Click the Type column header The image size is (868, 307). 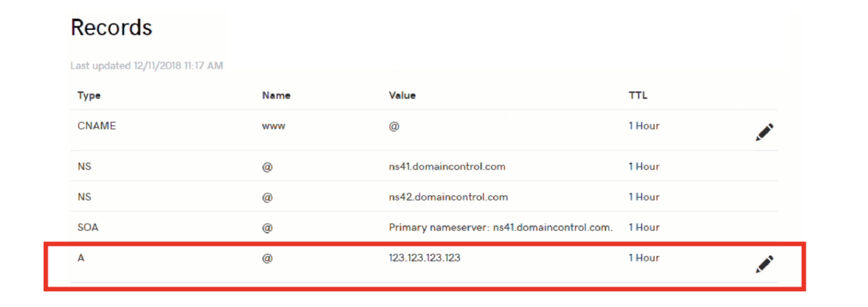(89, 96)
